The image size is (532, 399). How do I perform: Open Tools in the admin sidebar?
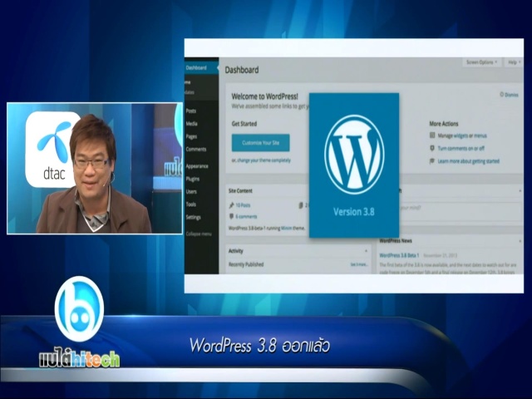pyautogui.click(x=190, y=204)
